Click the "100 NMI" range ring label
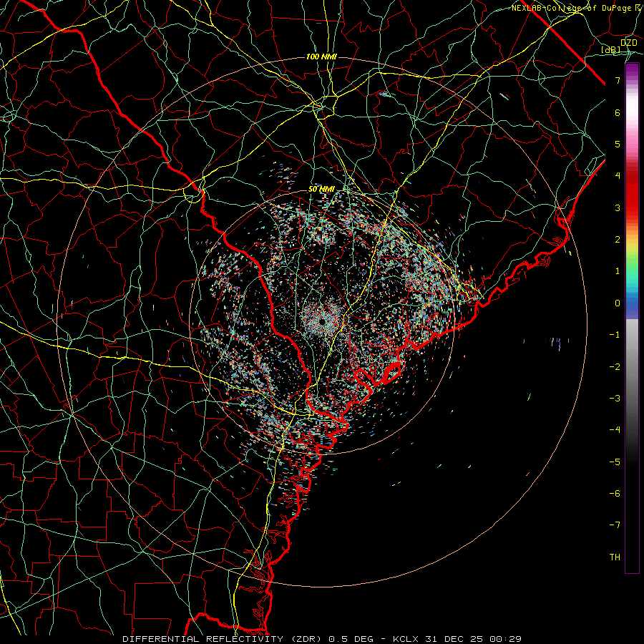 point(321,57)
